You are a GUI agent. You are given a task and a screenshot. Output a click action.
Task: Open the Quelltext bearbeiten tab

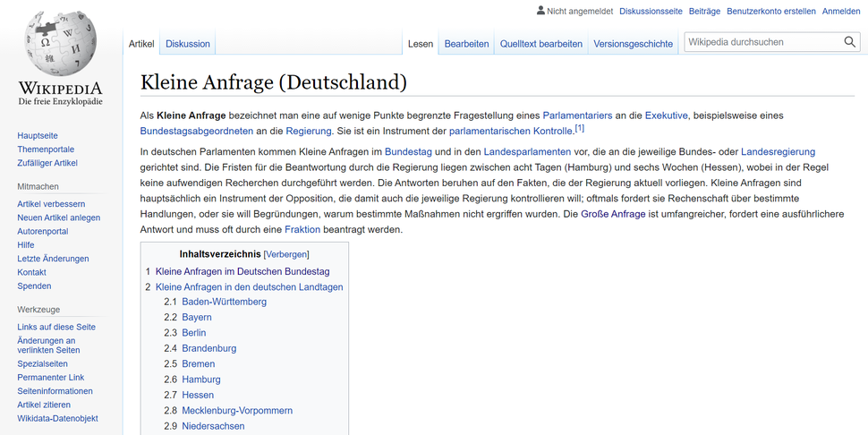[541, 44]
